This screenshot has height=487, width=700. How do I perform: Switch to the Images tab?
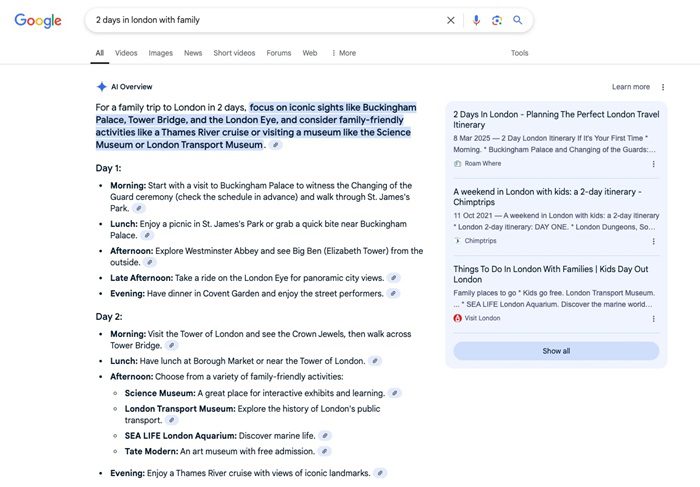click(160, 53)
